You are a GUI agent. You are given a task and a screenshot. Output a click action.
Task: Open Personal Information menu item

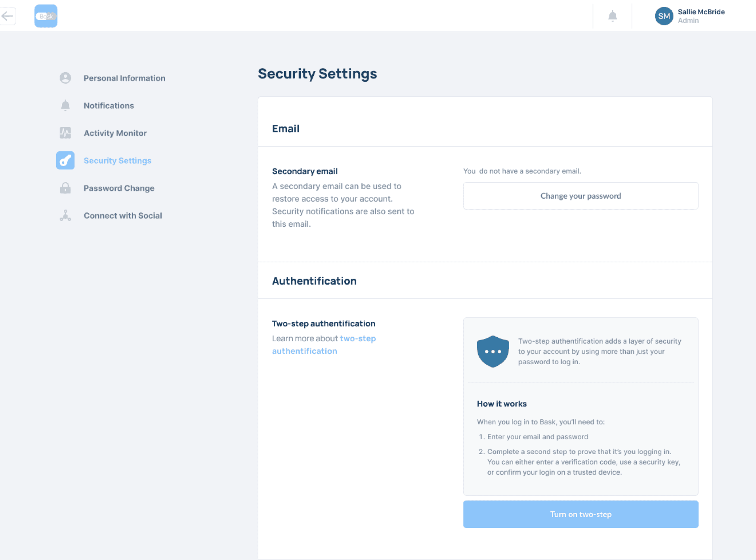click(x=124, y=78)
